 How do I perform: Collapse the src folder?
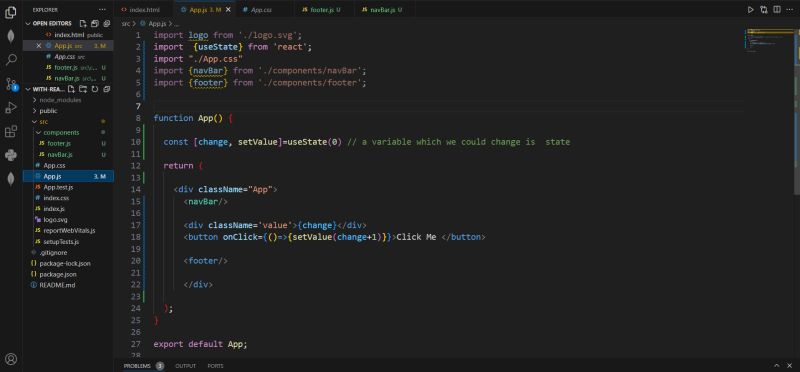click(34, 122)
